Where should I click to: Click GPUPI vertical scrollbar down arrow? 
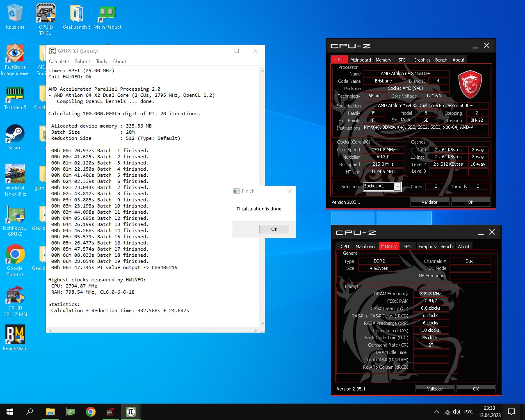point(262,324)
